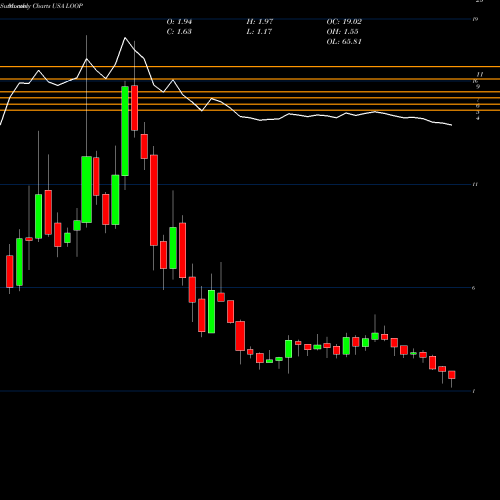This screenshot has width=500, height=500.
Task: Click the low price value L: 1.17
Action: coord(259,32)
